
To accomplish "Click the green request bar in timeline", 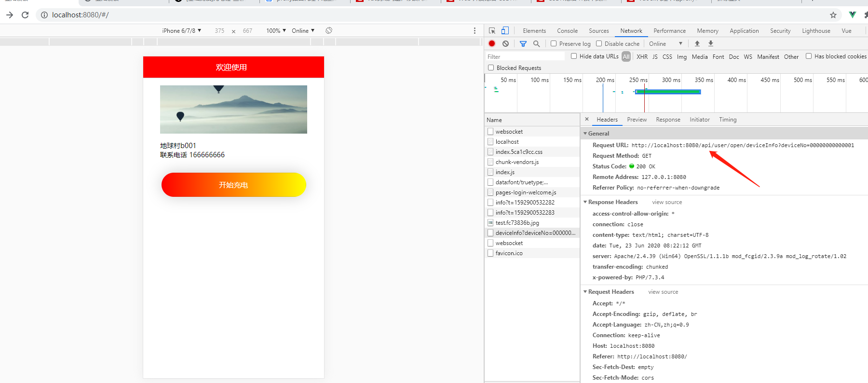I will [668, 92].
